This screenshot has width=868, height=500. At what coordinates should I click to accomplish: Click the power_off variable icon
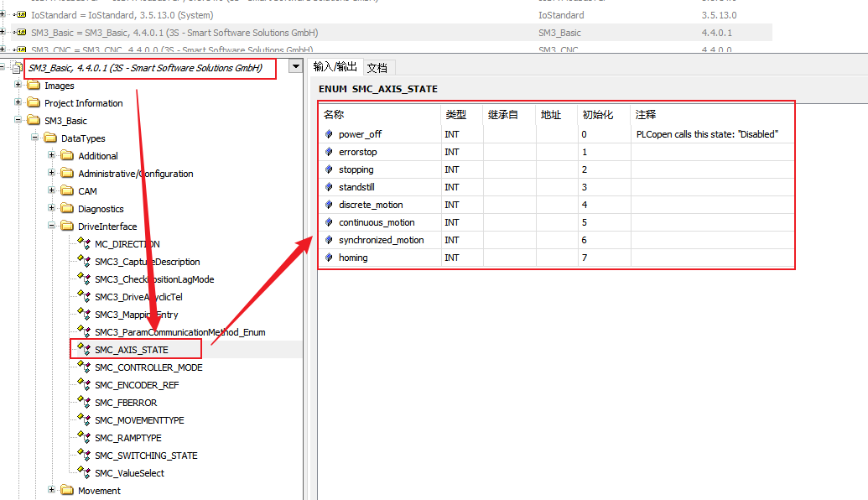(x=329, y=134)
